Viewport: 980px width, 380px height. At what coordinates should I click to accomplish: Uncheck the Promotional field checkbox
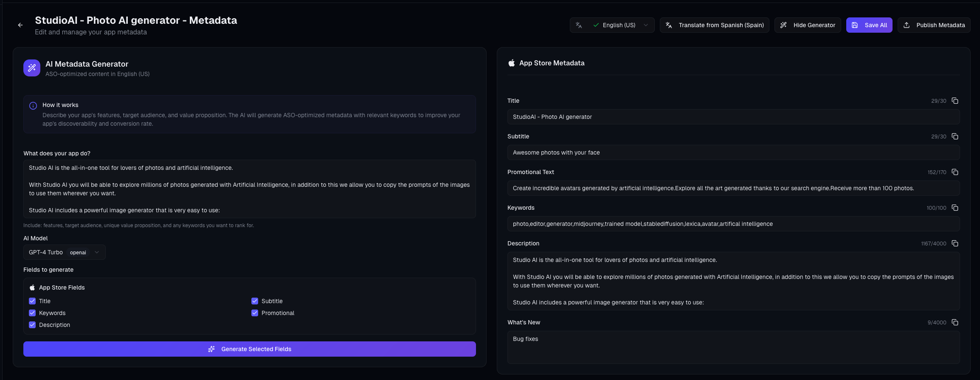[255, 313]
